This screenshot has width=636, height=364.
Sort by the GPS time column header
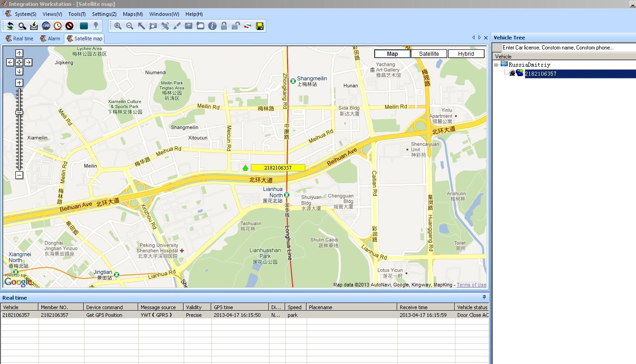click(240, 307)
